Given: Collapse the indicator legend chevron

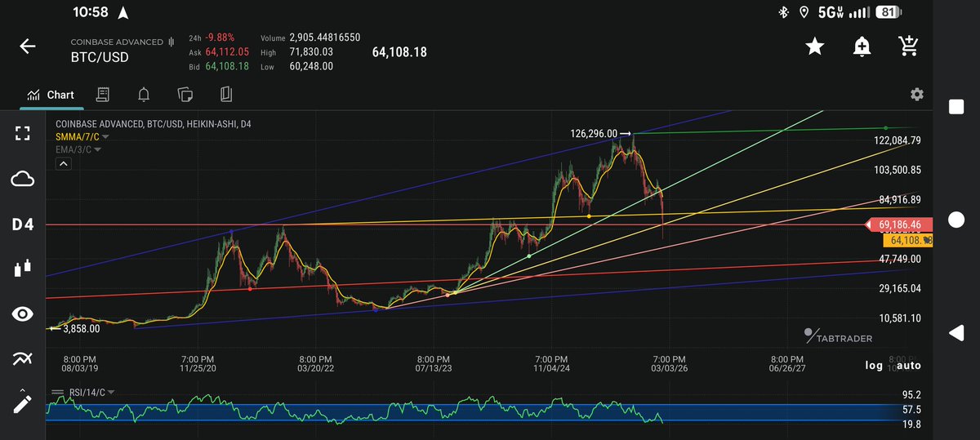Looking at the screenshot, I should pyautogui.click(x=64, y=164).
